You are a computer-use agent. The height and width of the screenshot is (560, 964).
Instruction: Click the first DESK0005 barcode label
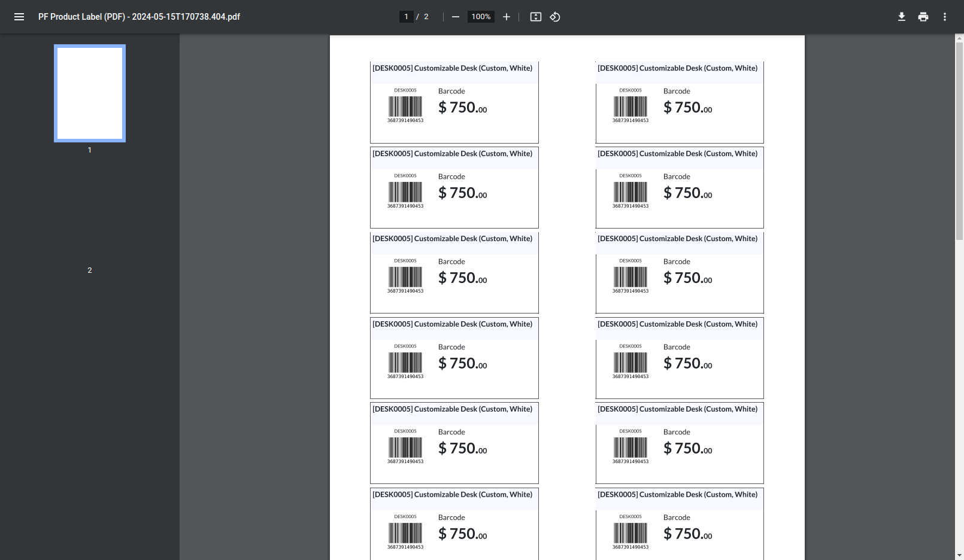pos(454,102)
